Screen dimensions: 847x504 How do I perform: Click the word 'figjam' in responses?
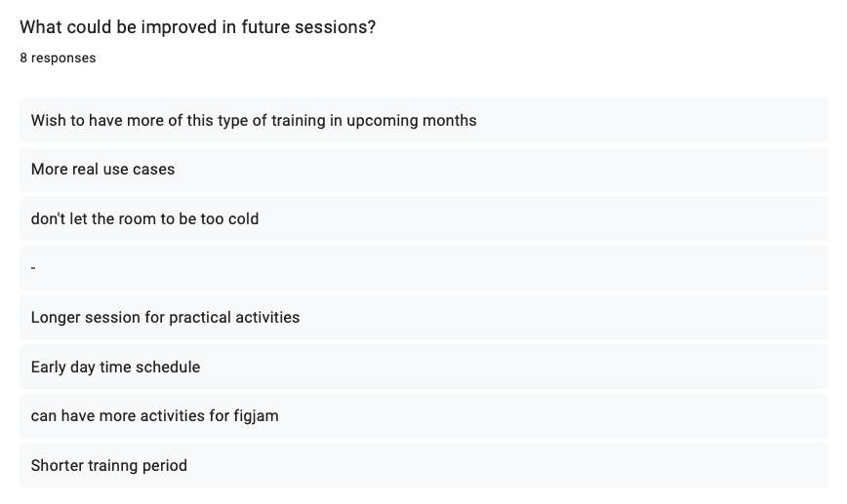256,416
